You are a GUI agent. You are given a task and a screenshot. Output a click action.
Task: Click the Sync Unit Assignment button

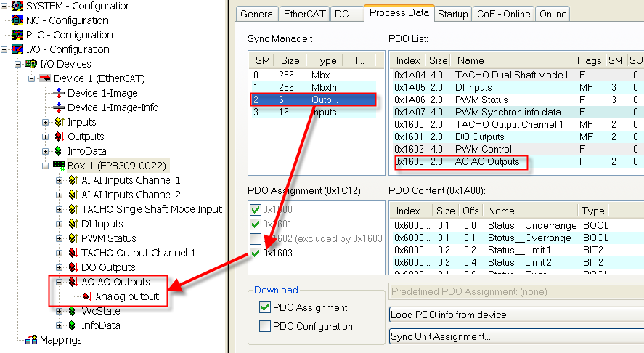[516, 336]
